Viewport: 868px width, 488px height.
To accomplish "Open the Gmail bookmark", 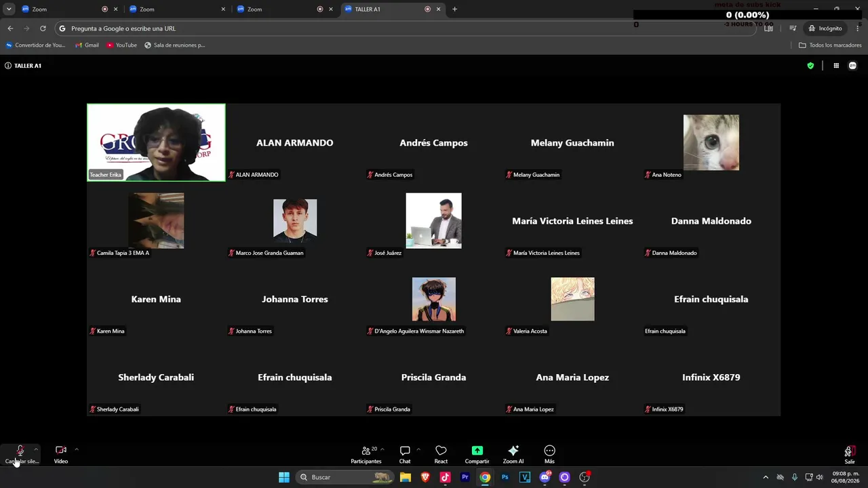I will coord(86,45).
